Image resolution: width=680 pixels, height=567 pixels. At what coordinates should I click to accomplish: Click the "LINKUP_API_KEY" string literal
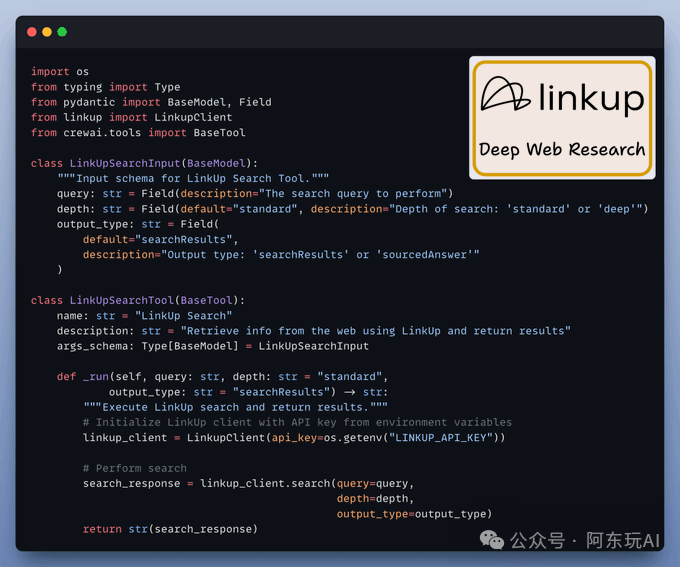click(x=441, y=437)
